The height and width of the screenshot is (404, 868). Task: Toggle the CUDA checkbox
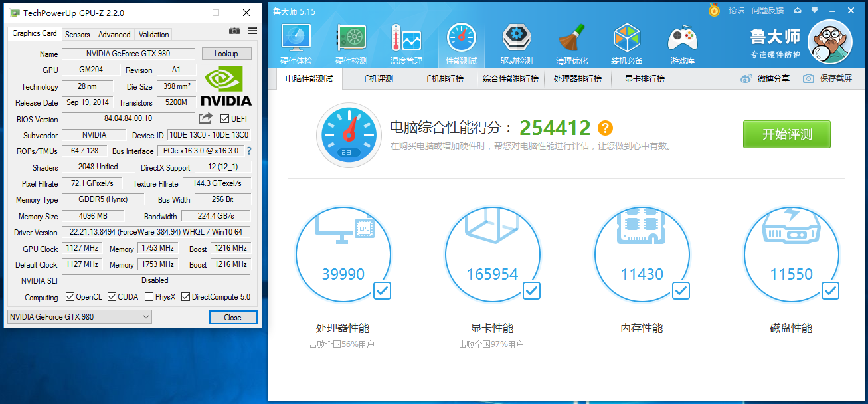click(x=112, y=297)
